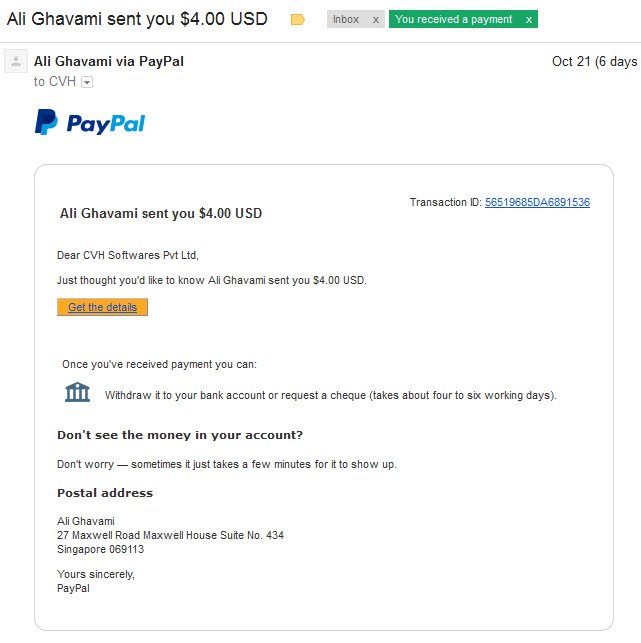This screenshot has width=641, height=643.
Task: Click sender name Ali Ghavami via PayPal
Action: point(109,62)
